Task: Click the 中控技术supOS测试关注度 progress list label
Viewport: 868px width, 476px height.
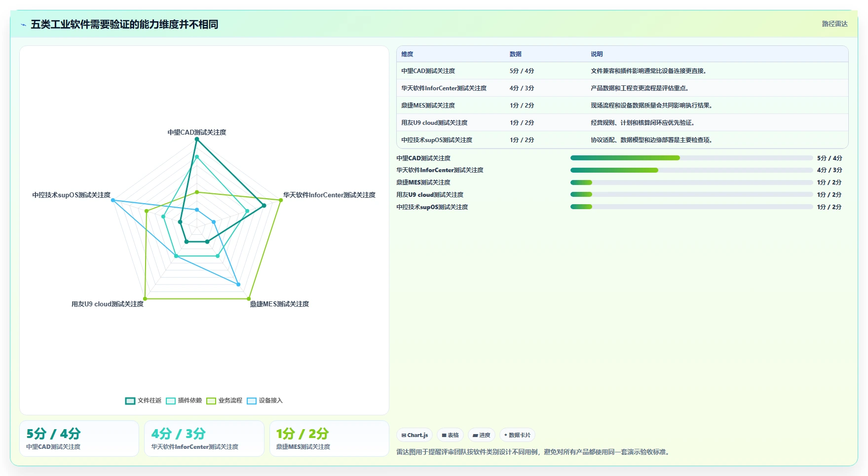Action: pos(432,207)
